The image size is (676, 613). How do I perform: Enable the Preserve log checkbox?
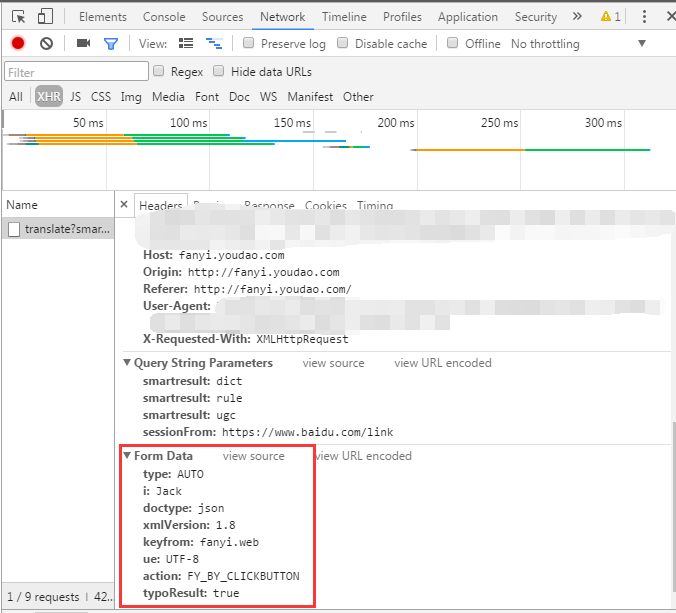pyautogui.click(x=248, y=43)
